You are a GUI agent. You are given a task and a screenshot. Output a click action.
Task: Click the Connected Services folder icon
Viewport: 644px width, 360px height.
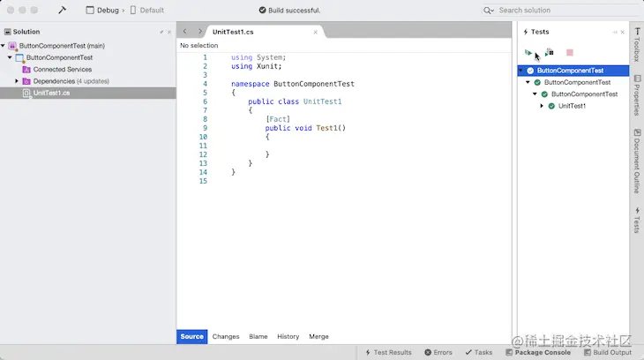pos(26,70)
